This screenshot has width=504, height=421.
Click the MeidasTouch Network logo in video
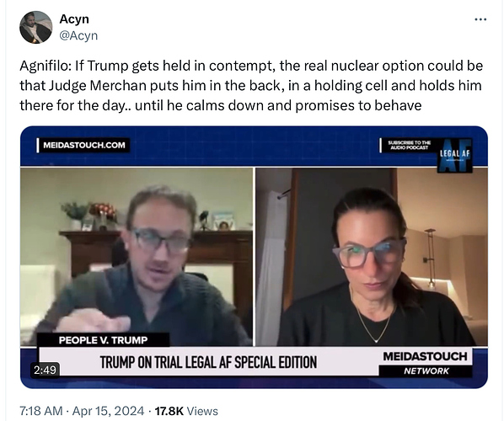[426, 363]
